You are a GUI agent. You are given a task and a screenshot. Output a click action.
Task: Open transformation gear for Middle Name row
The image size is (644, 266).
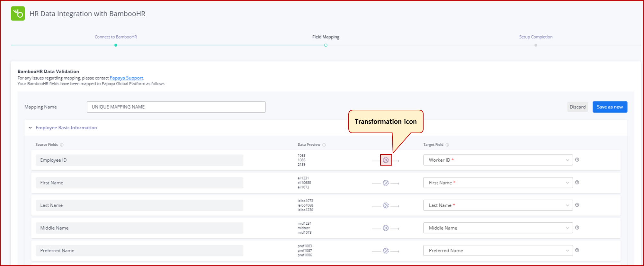click(x=386, y=228)
